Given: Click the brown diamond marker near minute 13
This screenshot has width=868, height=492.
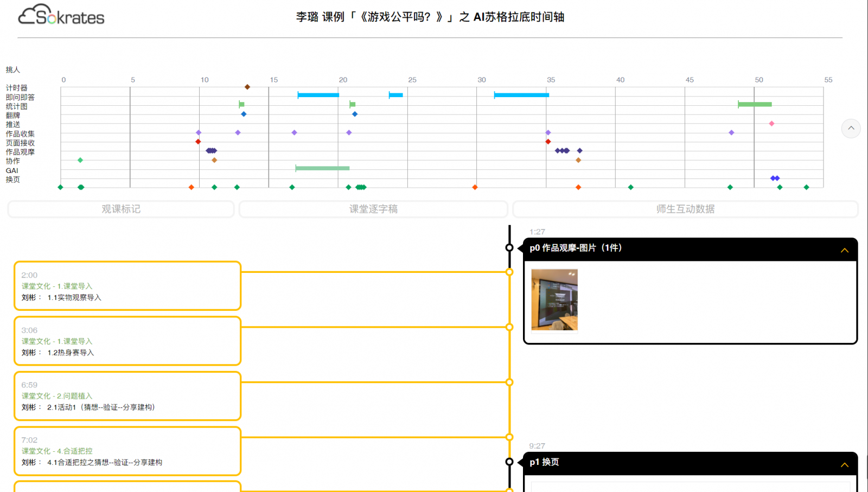Looking at the screenshot, I should pyautogui.click(x=247, y=87).
